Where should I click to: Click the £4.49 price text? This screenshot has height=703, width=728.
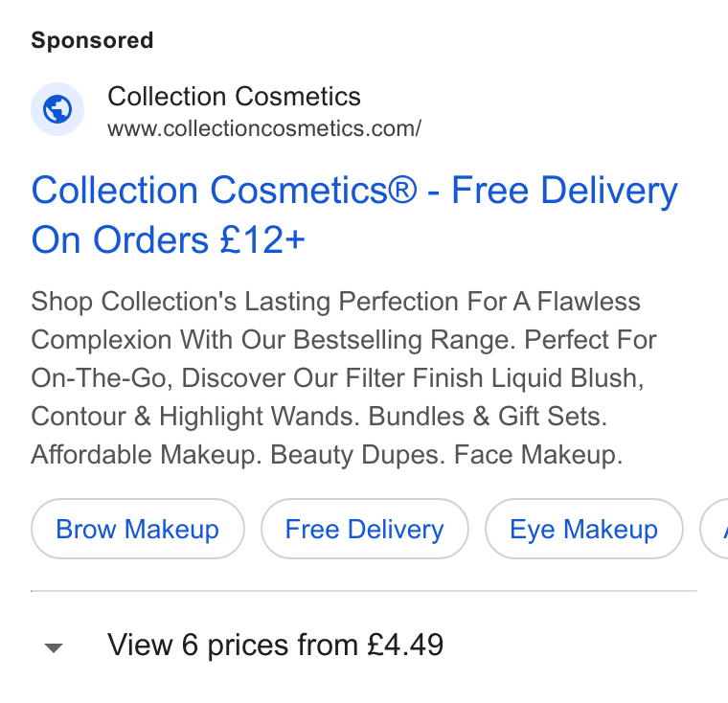(405, 645)
